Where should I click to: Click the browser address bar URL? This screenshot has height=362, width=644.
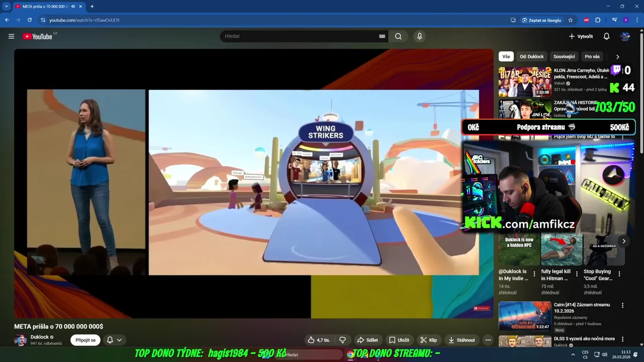click(84, 20)
